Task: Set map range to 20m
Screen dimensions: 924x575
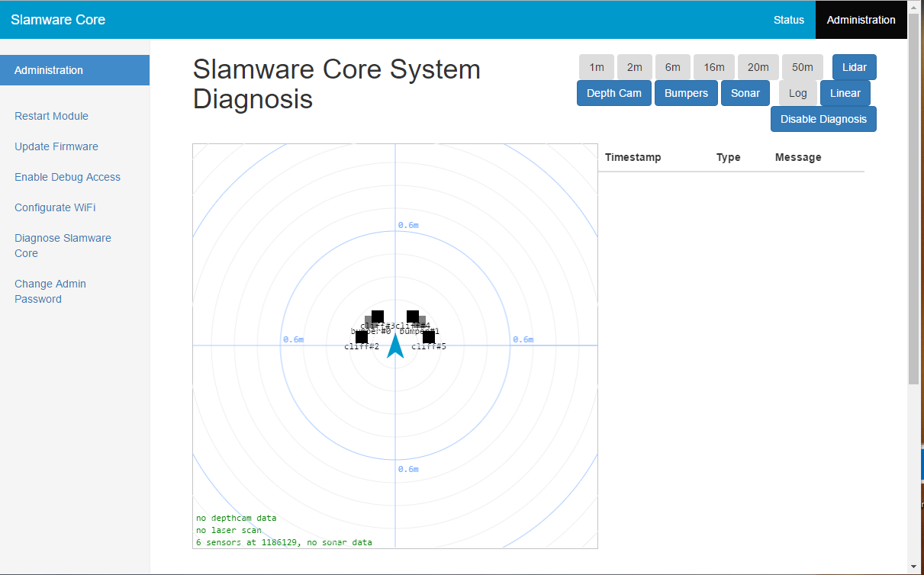Action: tap(758, 67)
